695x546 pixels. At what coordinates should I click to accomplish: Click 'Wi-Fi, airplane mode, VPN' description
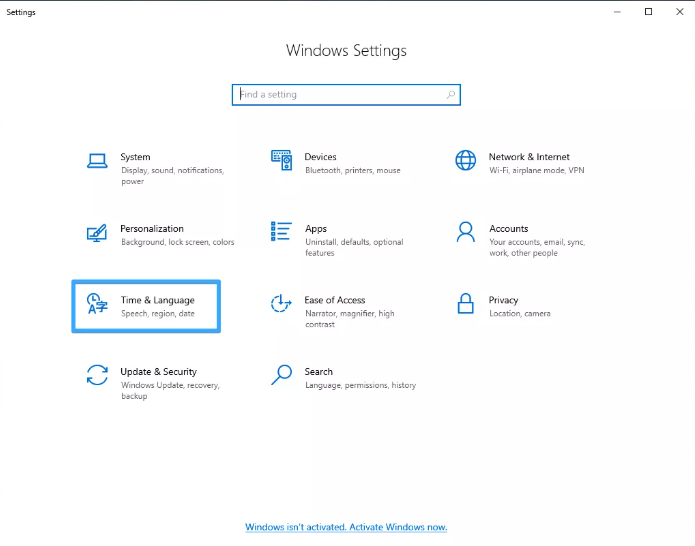coord(537,170)
